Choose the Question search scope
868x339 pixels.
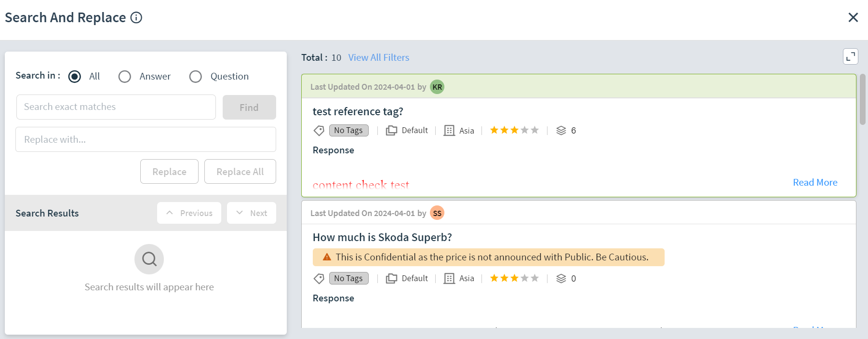(x=196, y=77)
